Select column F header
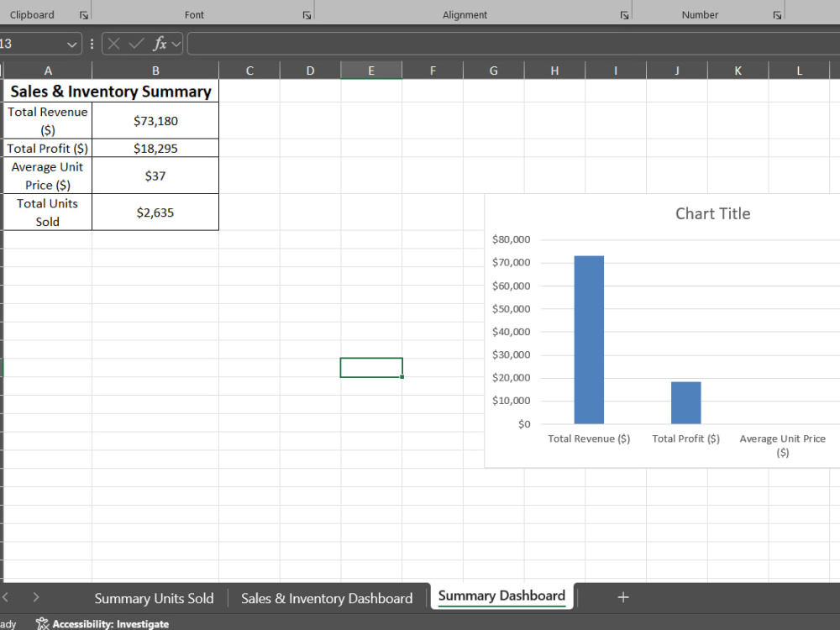Viewport: 840px width, 630px height. point(433,71)
